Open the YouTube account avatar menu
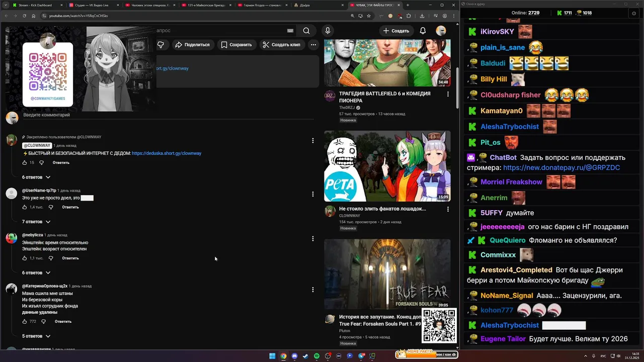Image resolution: width=644 pixels, height=362 pixels. (441, 31)
